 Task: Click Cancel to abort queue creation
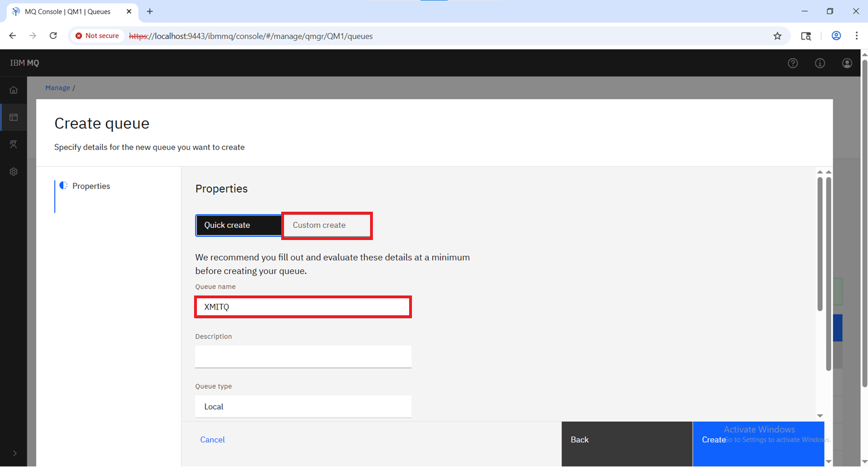click(212, 440)
